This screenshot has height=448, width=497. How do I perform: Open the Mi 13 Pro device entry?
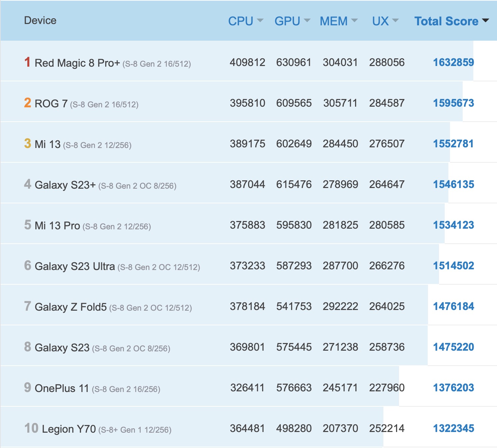[57, 225]
